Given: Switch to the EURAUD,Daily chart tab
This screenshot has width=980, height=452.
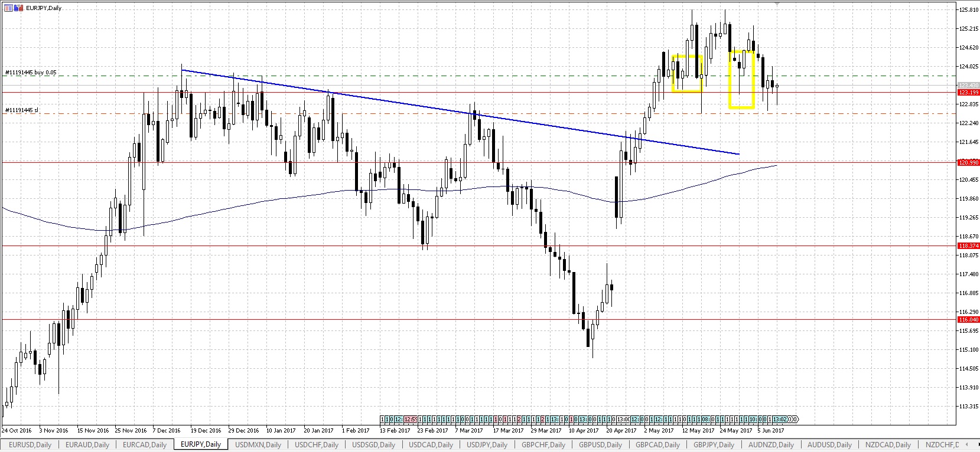Looking at the screenshot, I should click(x=87, y=445).
